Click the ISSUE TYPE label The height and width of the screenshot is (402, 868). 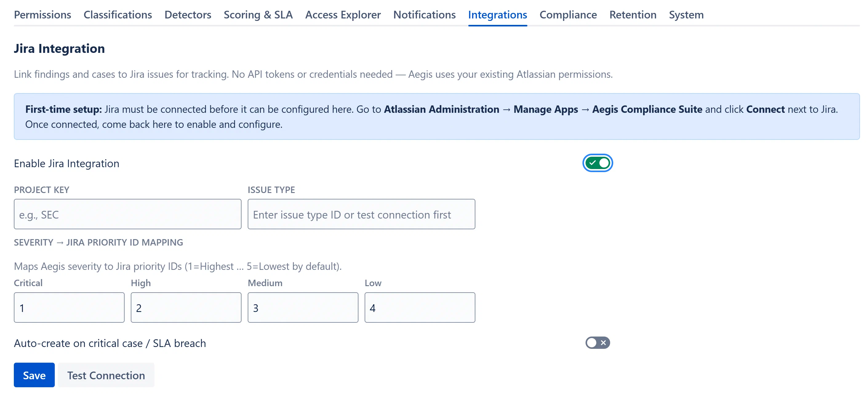(x=271, y=190)
